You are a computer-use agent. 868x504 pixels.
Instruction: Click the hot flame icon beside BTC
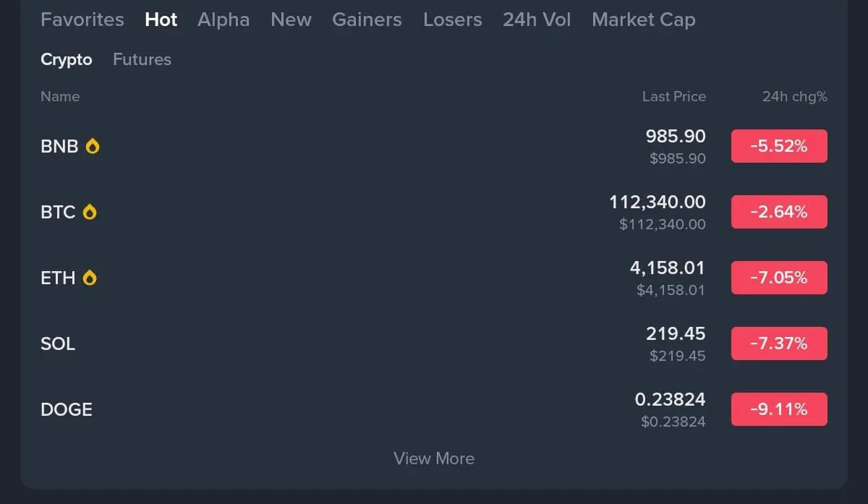[x=90, y=212]
